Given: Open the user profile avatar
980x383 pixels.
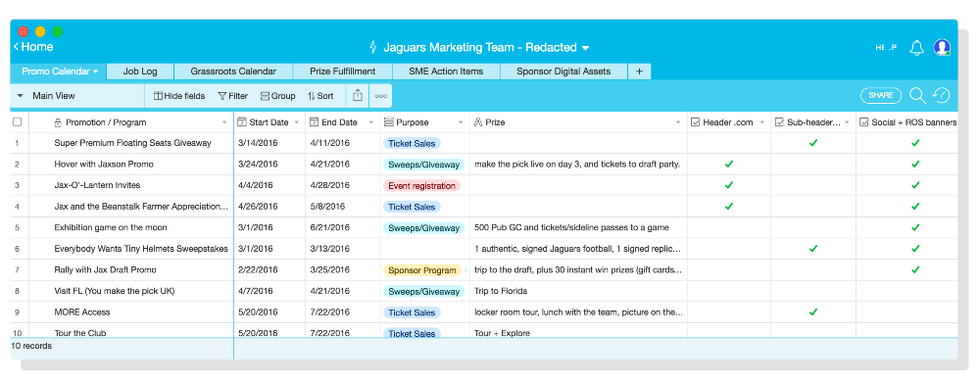Looking at the screenshot, I should [942, 47].
